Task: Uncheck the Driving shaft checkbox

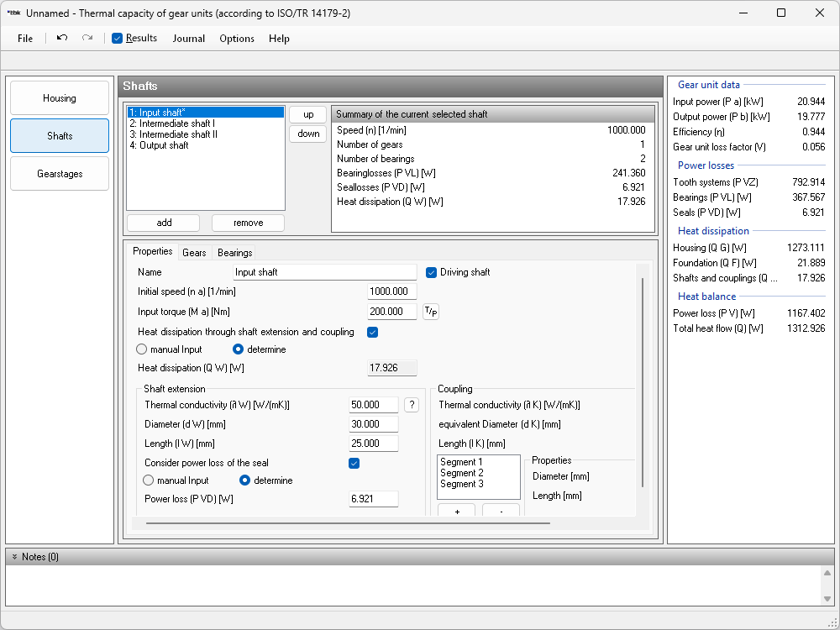Action: tap(432, 272)
